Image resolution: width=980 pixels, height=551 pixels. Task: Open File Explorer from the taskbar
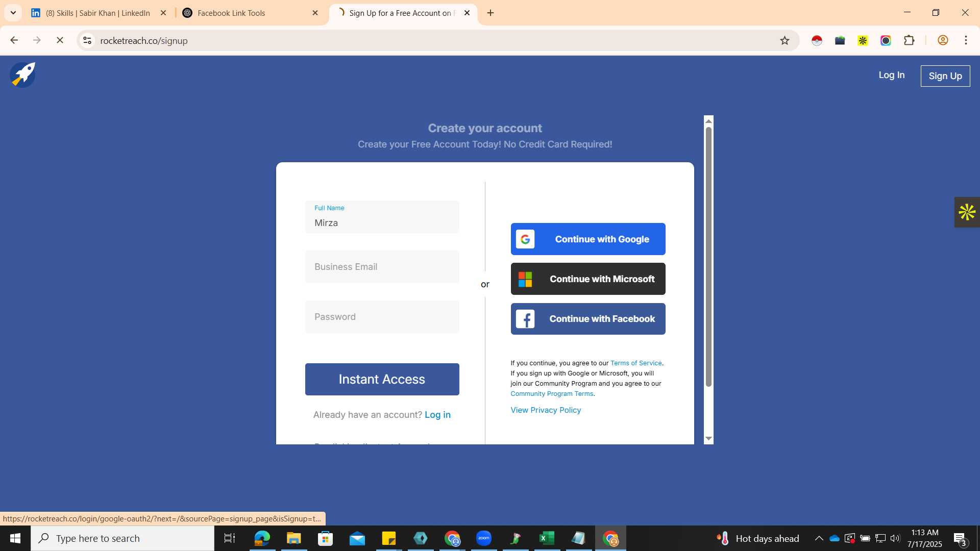coord(293,538)
